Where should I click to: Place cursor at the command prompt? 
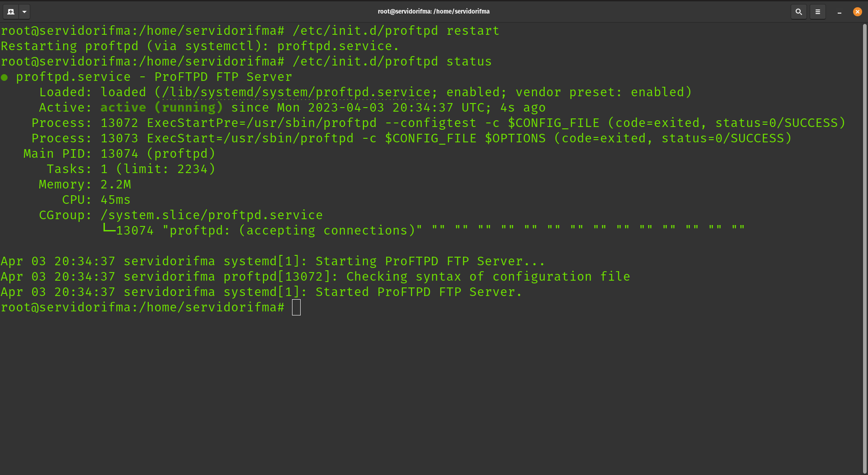[x=296, y=307]
